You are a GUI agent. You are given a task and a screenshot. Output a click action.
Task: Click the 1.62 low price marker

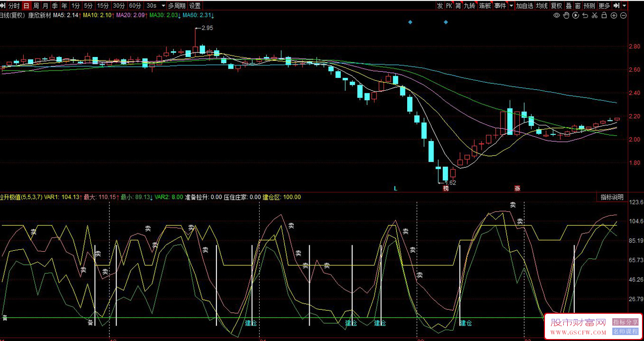pos(450,182)
